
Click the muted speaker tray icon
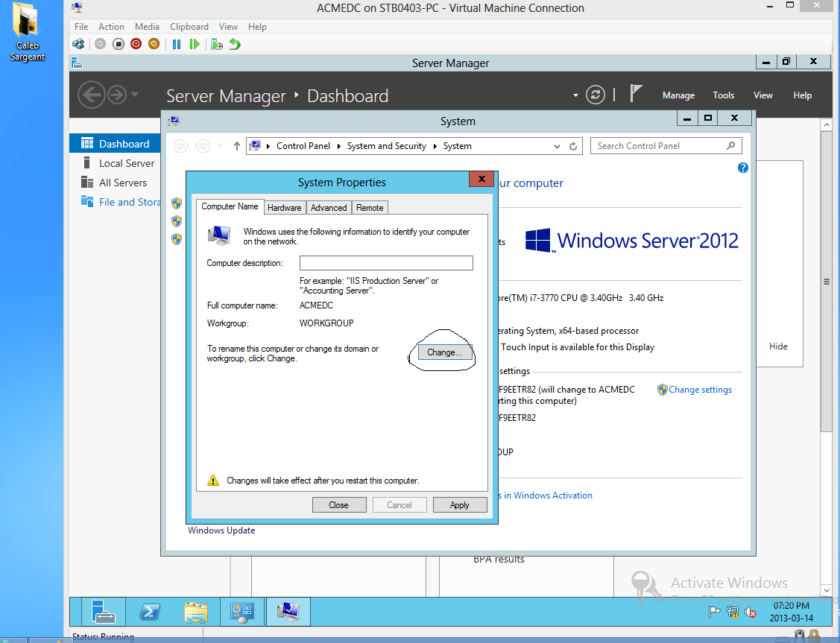[751, 612]
